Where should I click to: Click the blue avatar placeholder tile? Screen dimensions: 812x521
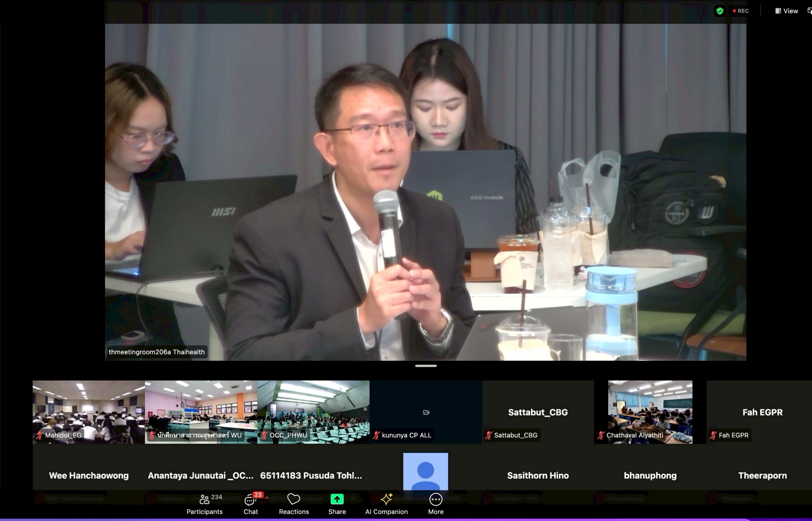click(426, 471)
